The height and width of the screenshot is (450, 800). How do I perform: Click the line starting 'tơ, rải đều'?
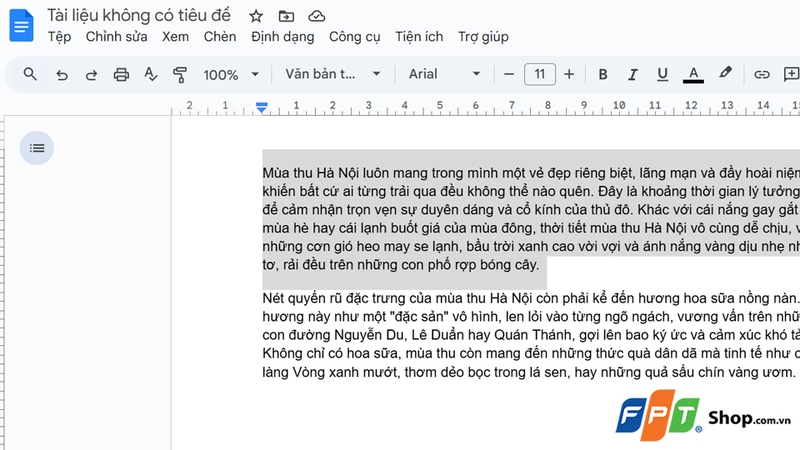pyautogui.click(x=401, y=265)
